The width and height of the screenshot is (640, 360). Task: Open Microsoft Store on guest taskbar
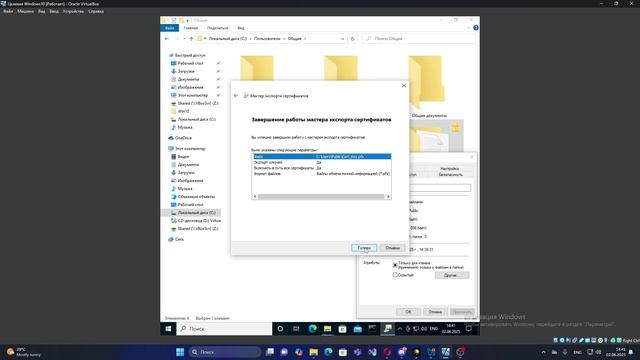(342, 329)
